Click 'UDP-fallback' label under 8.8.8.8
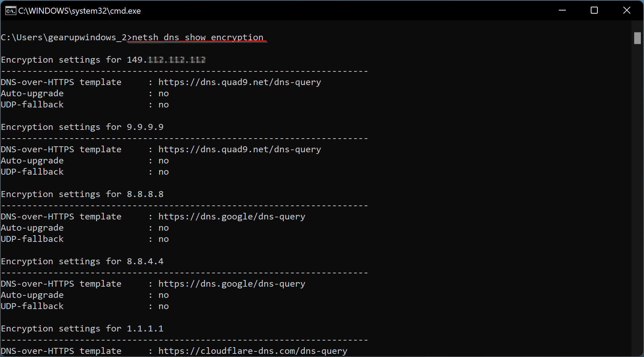Image resolution: width=644 pixels, height=357 pixels. point(32,239)
